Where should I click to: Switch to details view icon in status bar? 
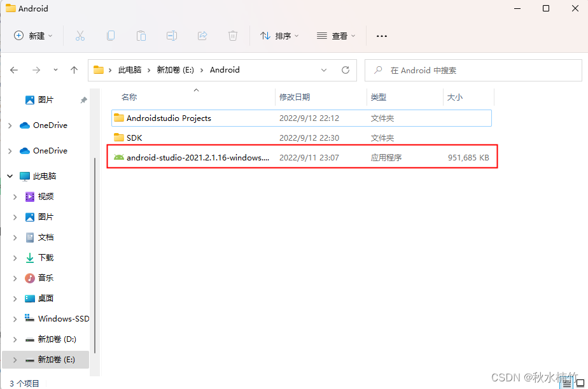tap(567, 383)
